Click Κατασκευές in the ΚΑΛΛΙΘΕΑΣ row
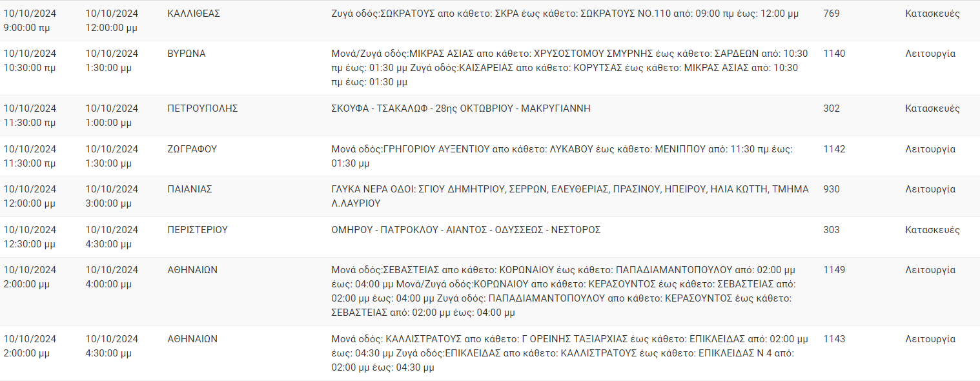 click(932, 14)
